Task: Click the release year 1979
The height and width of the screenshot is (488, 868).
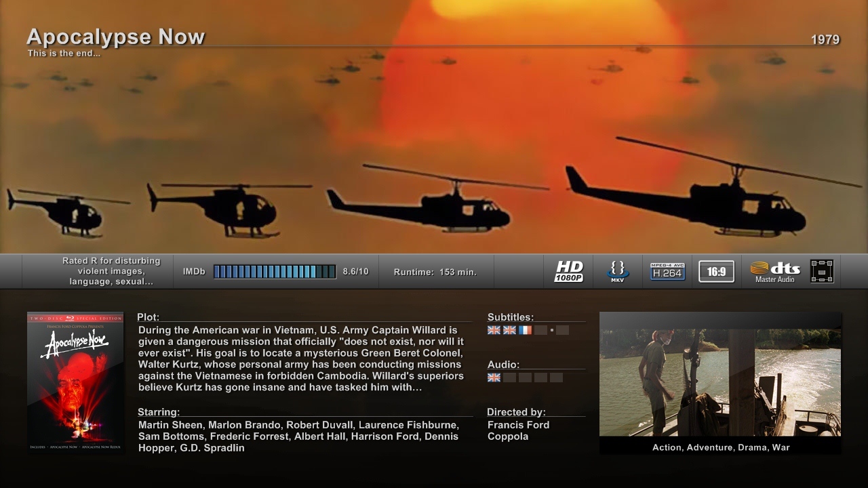Action: point(825,40)
